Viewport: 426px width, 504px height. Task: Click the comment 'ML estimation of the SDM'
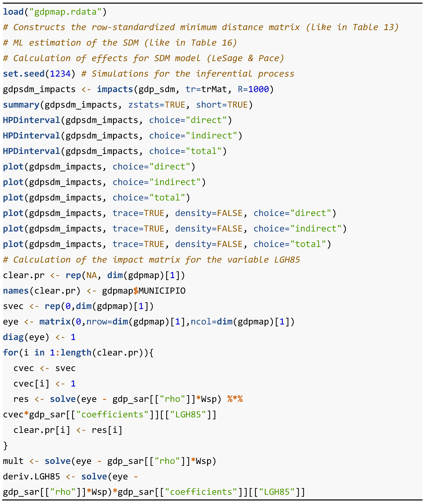point(120,43)
